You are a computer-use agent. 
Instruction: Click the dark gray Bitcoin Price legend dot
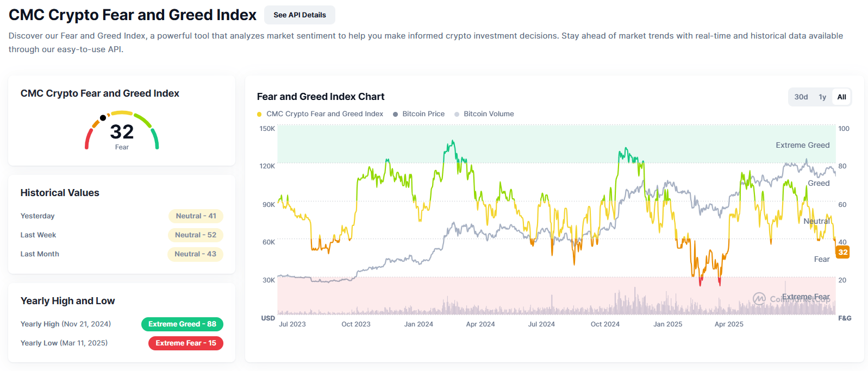tap(396, 114)
